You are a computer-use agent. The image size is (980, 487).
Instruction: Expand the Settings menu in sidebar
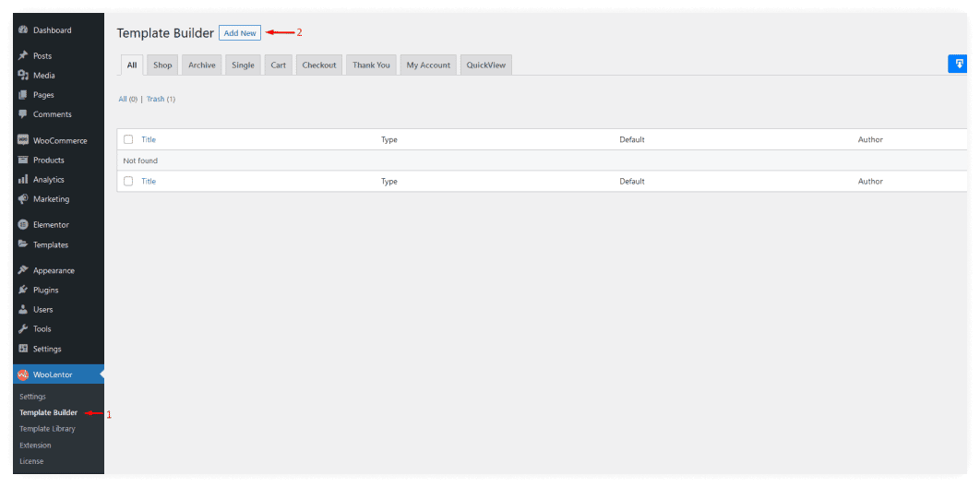pos(47,349)
